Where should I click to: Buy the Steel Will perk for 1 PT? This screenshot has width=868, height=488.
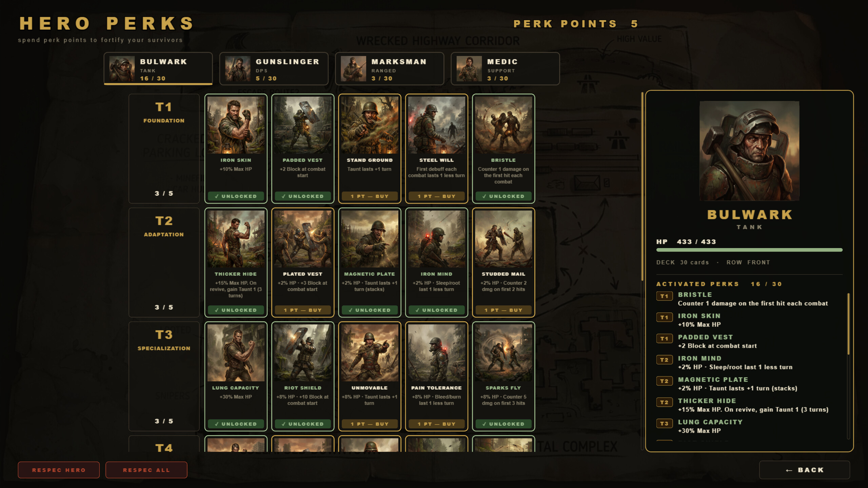coord(436,196)
